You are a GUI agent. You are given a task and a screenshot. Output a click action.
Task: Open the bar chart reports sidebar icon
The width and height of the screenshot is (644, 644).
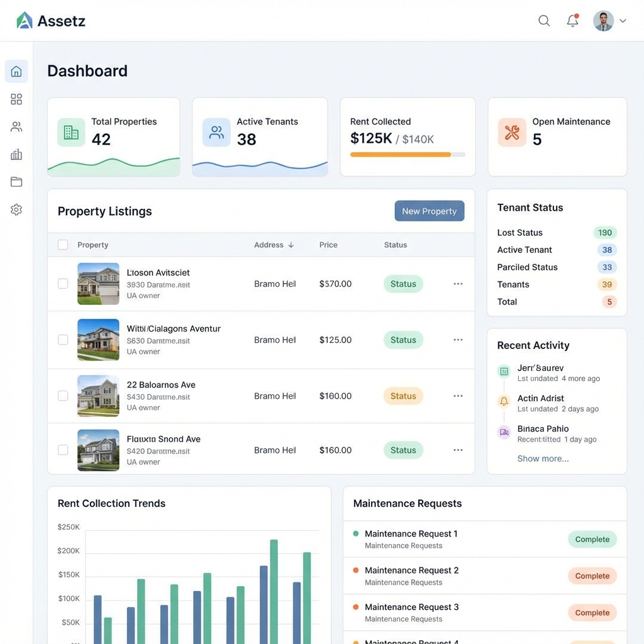(16, 155)
